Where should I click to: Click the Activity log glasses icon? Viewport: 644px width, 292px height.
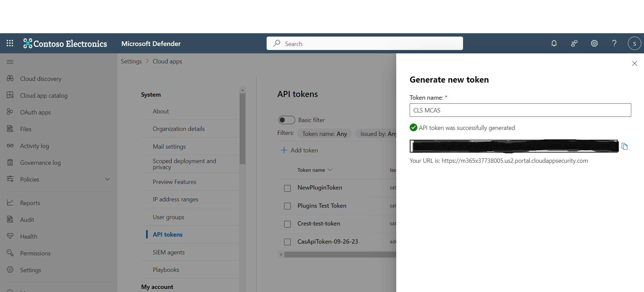tap(10, 145)
